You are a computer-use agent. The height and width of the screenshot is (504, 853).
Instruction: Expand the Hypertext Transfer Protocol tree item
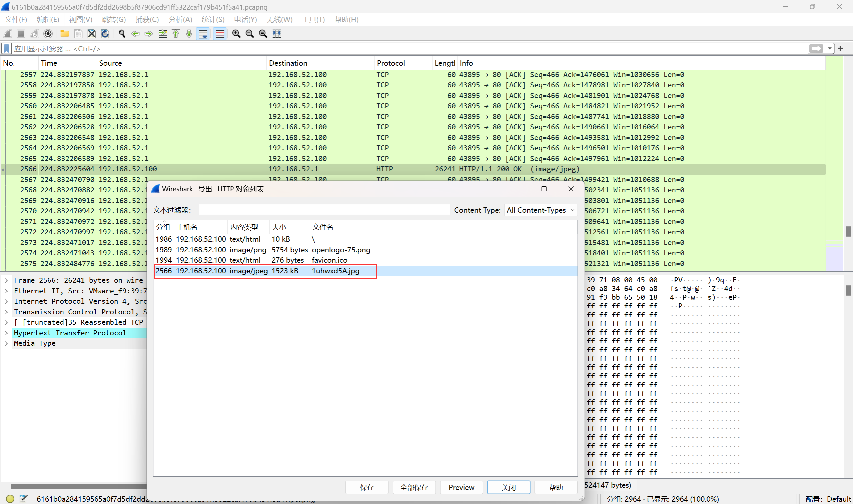click(6, 333)
